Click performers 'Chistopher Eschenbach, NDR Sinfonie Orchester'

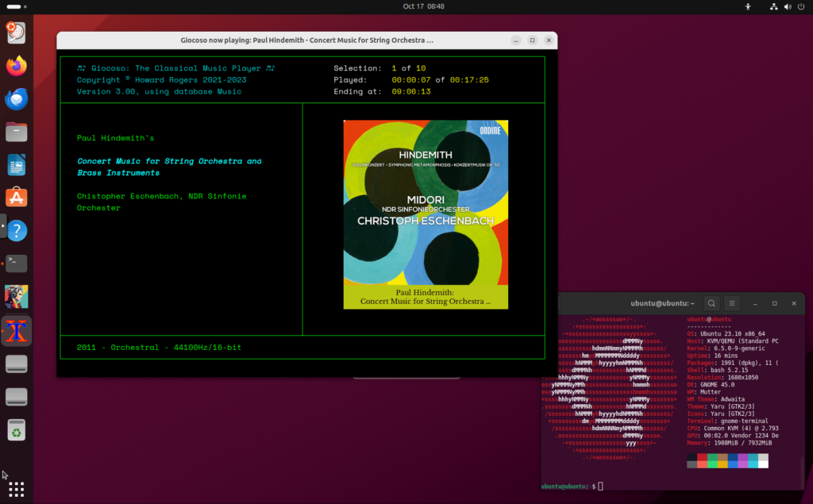(x=162, y=202)
